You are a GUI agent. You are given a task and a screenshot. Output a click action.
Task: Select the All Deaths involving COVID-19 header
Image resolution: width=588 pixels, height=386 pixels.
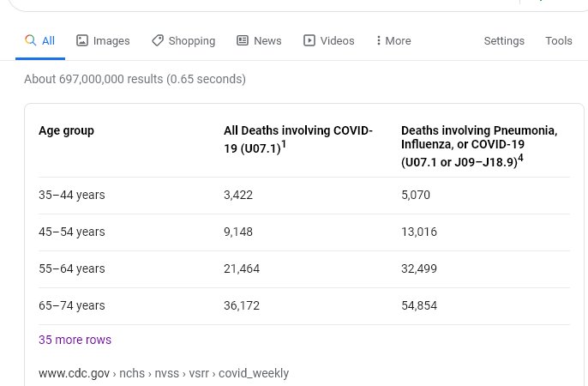coord(298,139)
